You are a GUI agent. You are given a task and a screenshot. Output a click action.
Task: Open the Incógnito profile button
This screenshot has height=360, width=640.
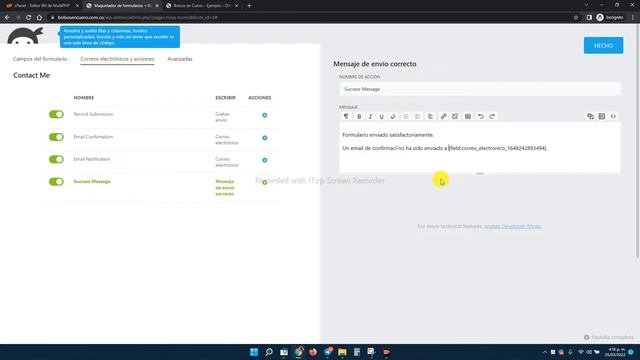tap(610, 18)
